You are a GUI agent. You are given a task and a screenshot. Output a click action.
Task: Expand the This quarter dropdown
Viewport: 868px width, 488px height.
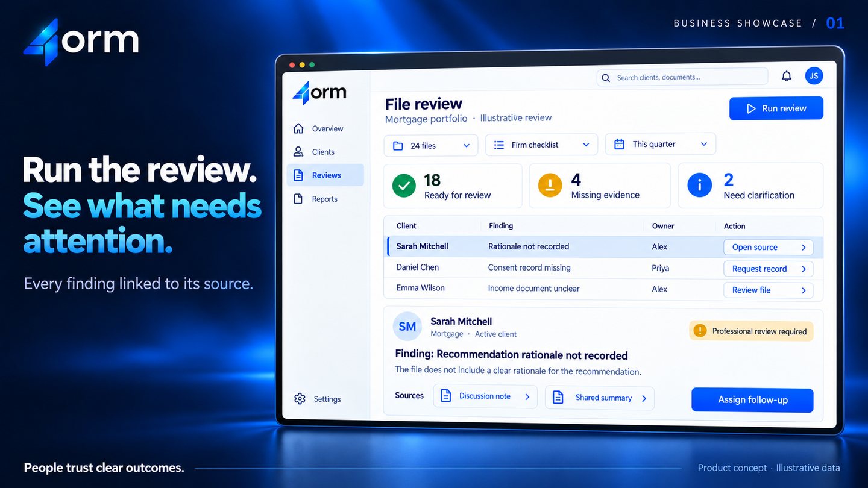(x=661, y=144)
